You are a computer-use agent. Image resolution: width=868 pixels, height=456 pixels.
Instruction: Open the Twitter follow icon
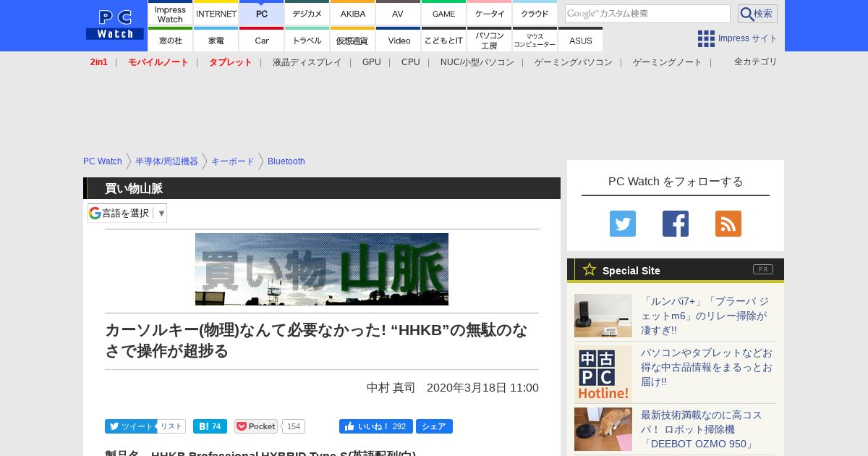pos(623,224)
